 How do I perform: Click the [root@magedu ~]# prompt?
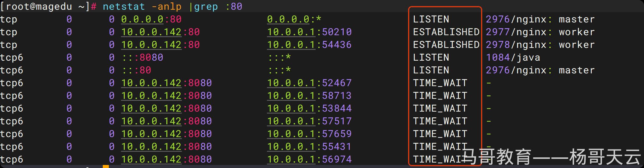(48, 6)
